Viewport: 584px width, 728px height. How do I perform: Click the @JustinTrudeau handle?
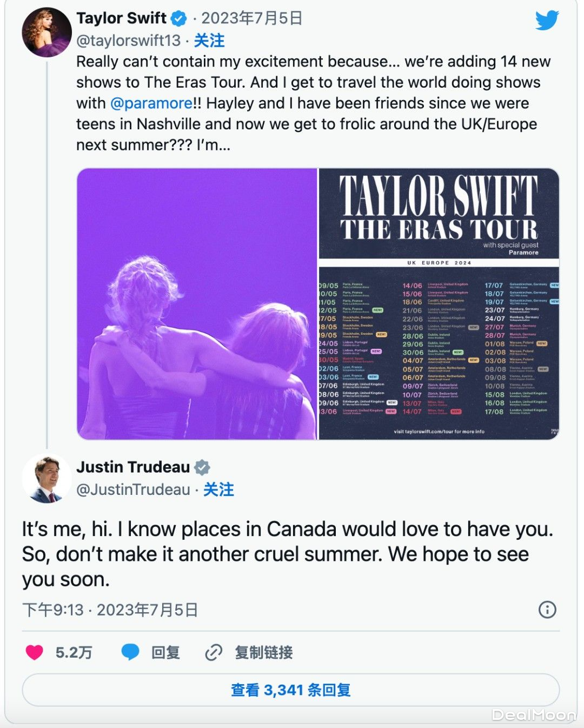click(x=133, y=489)
